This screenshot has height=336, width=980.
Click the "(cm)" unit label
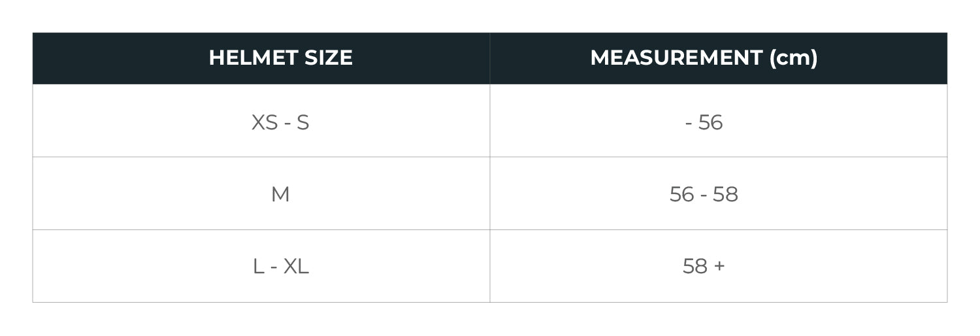(x=793, y=58)
